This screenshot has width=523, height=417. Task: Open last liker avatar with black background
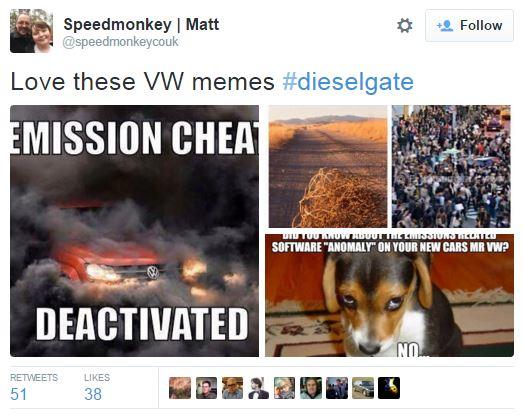click(389, 388)
